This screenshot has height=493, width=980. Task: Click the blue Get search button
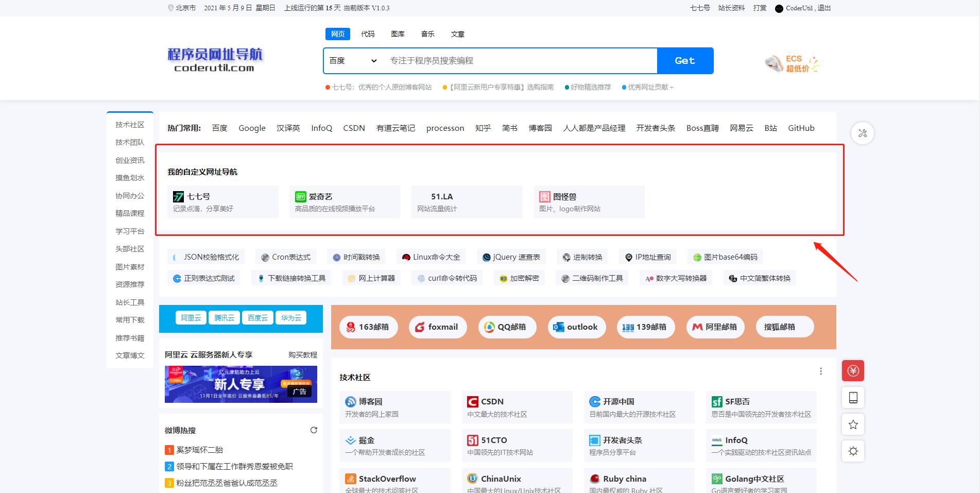685,61
